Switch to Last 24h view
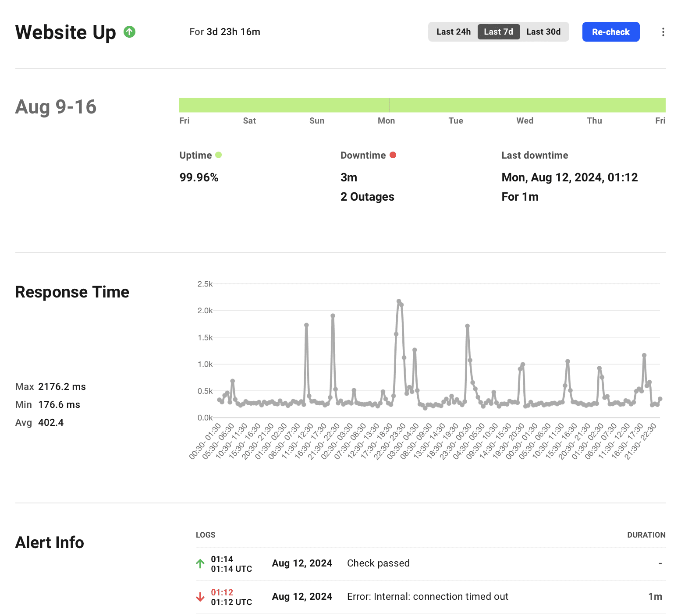 point(454,32)
